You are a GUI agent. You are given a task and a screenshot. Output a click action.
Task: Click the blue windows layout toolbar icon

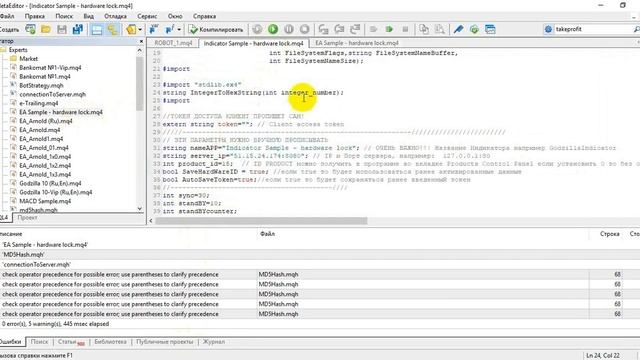click(x=490, y=29)
